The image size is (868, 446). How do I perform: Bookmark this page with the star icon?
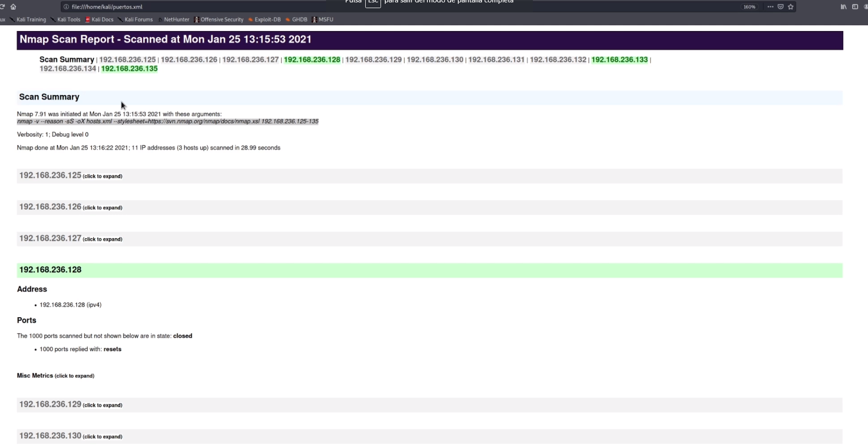791,7
